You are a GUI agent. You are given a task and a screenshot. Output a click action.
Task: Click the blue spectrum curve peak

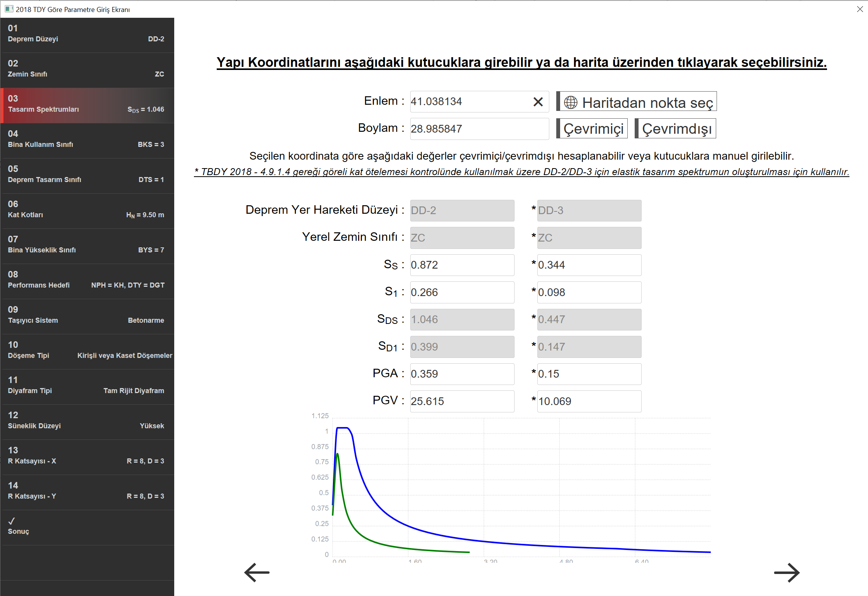coord(343,428)
